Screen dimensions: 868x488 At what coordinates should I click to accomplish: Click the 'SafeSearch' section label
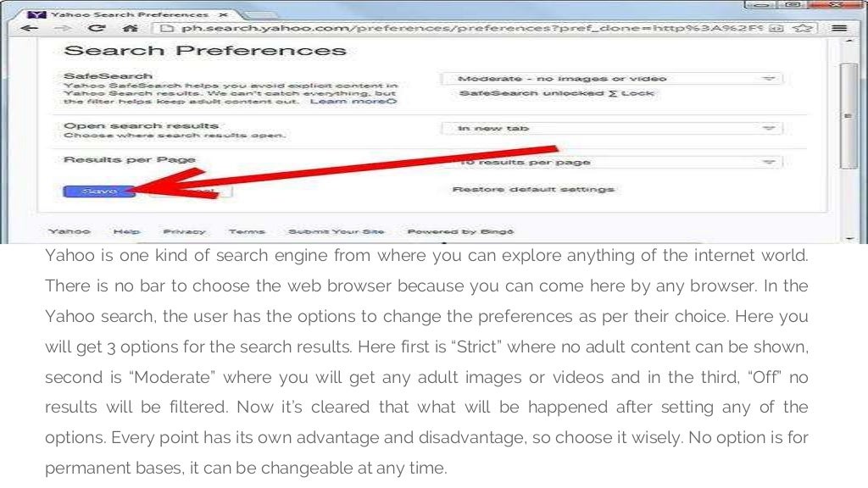pyautogui.click(x=108, y=75)
